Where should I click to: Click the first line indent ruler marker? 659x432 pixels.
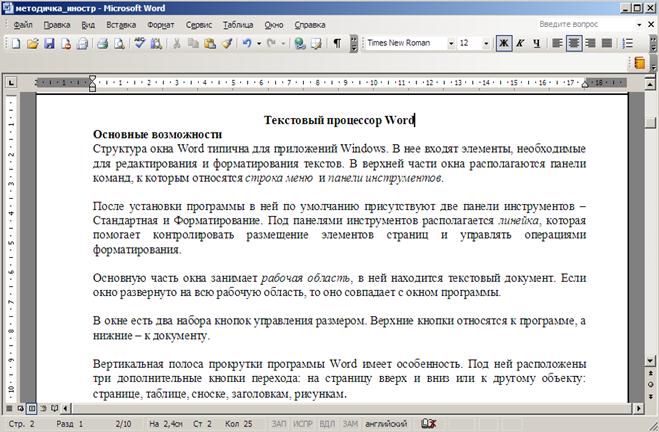[x=92, y=78]
